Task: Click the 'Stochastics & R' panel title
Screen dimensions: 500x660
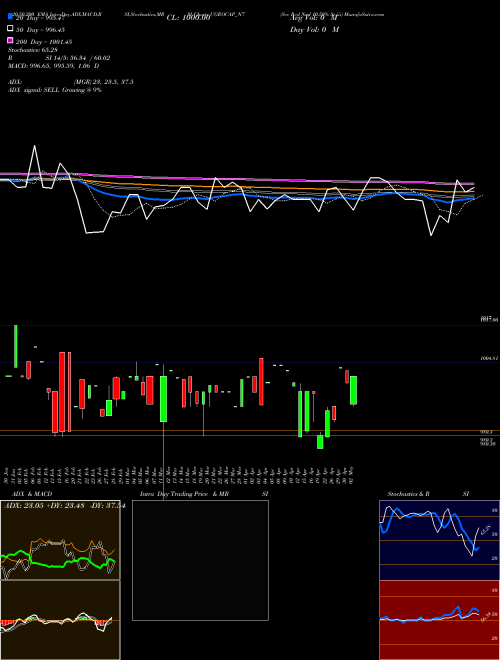Action: tap(408, 494)
